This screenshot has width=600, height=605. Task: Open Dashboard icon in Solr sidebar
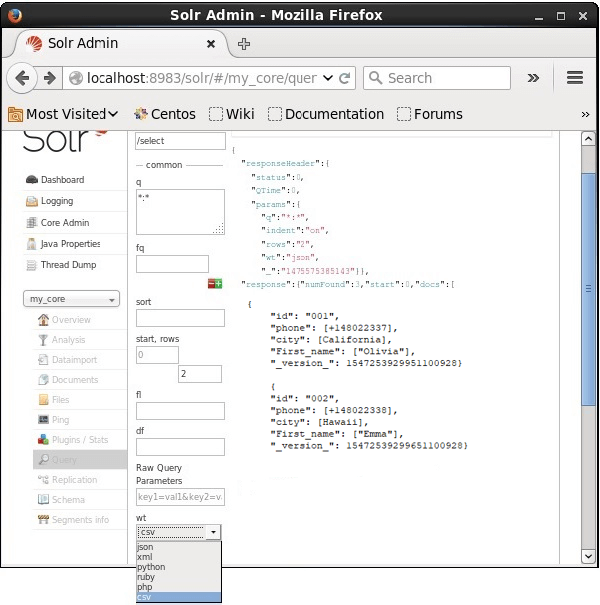click(32, 180)
